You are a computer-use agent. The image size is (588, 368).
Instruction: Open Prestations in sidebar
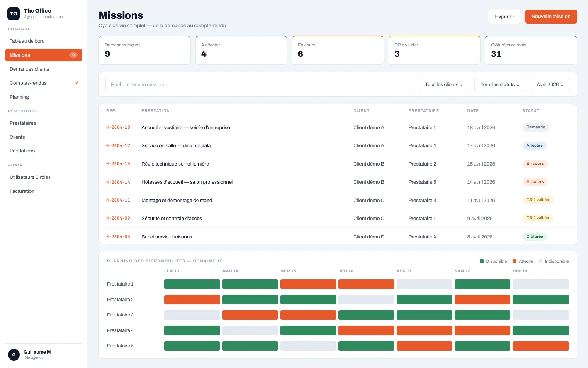click(43, 151)
